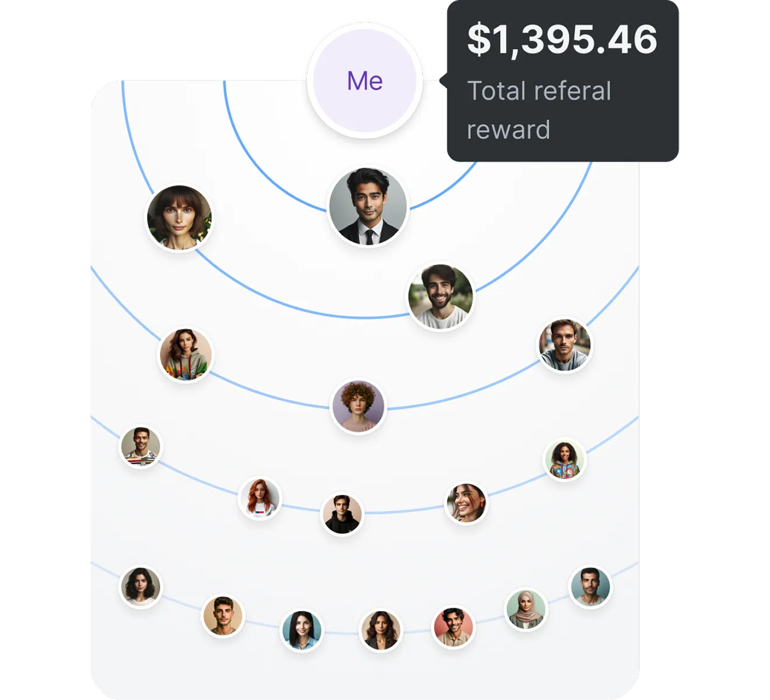770x700 pixels.
Task: Select the man in gray tee on right
Action: pyautogui.click(x=565, y=344)
